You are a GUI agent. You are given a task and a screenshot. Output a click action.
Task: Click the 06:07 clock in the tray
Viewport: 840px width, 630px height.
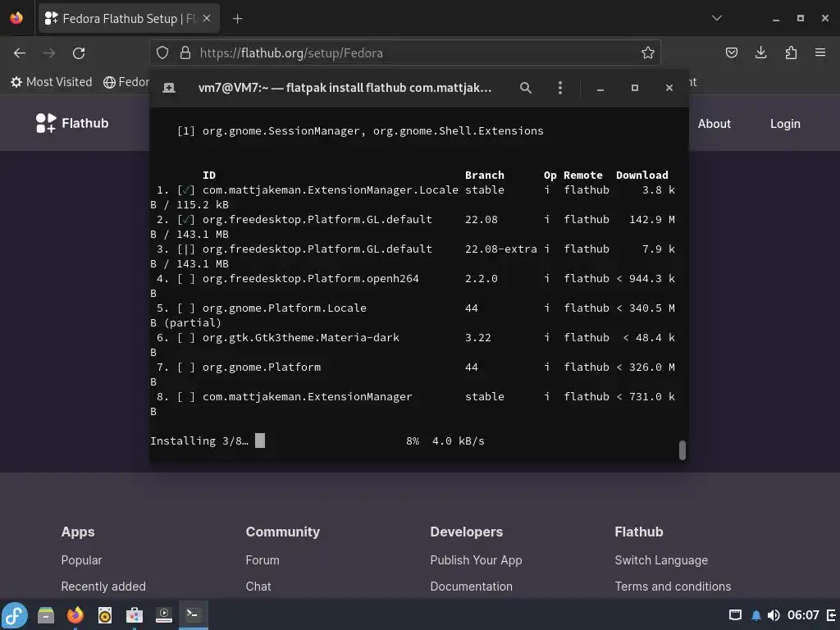click(803, 615)
